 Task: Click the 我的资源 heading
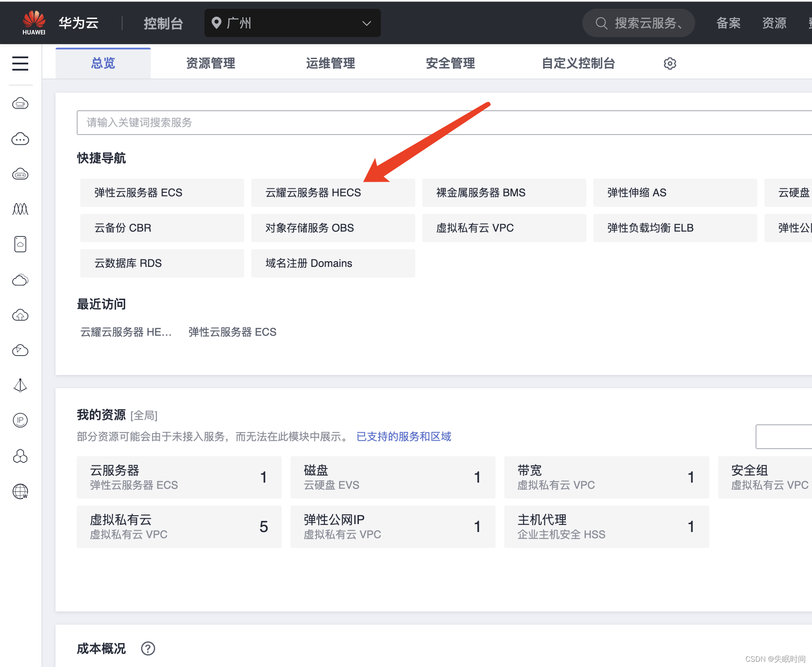(x=101, y=415)
